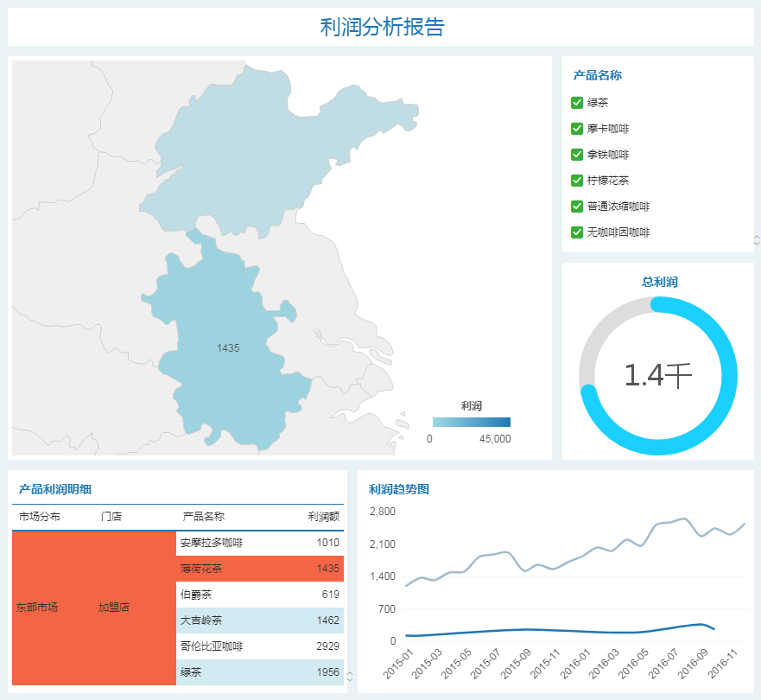The width and height of the screenshot is (761, 700).
Task: Click the cyan ring of 总利润 gauge
Action: coord(729,376)
